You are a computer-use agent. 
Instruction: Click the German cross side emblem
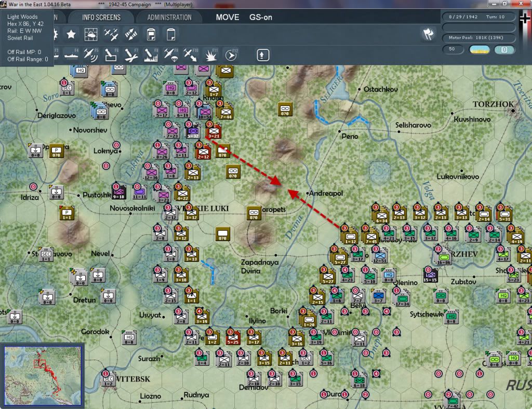click(526, 19)
